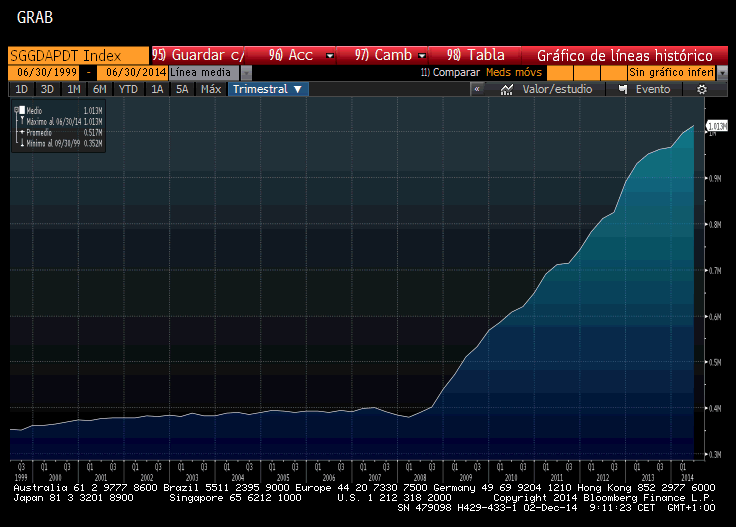Select the 5A range tab
736x527 pixels.
tap(182, 89)
